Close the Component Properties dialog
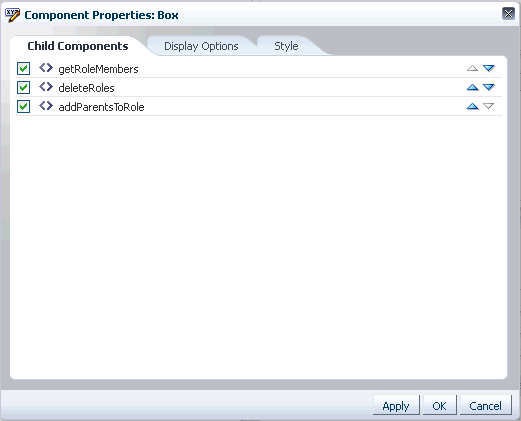521x421 pixels. [x=508, y=14]
